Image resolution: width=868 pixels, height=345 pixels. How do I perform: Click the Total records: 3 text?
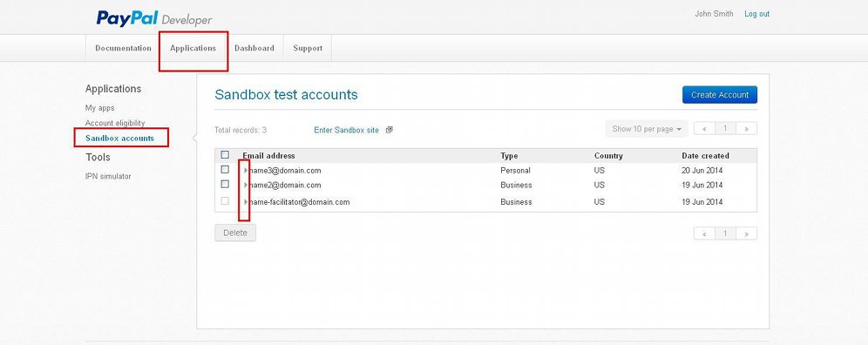pyautogui.click(x=241, y=130)
